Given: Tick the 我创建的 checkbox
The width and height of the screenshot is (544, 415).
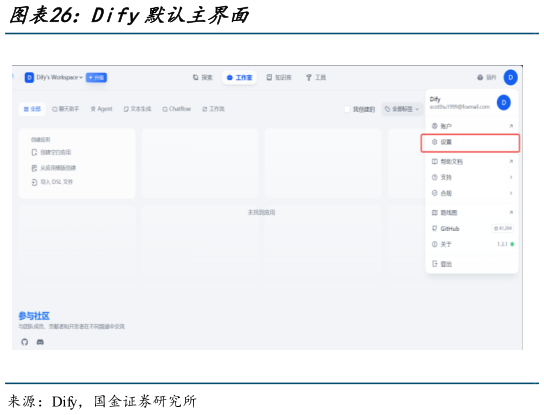Looking at the screenshot, I should click(347, 109).
